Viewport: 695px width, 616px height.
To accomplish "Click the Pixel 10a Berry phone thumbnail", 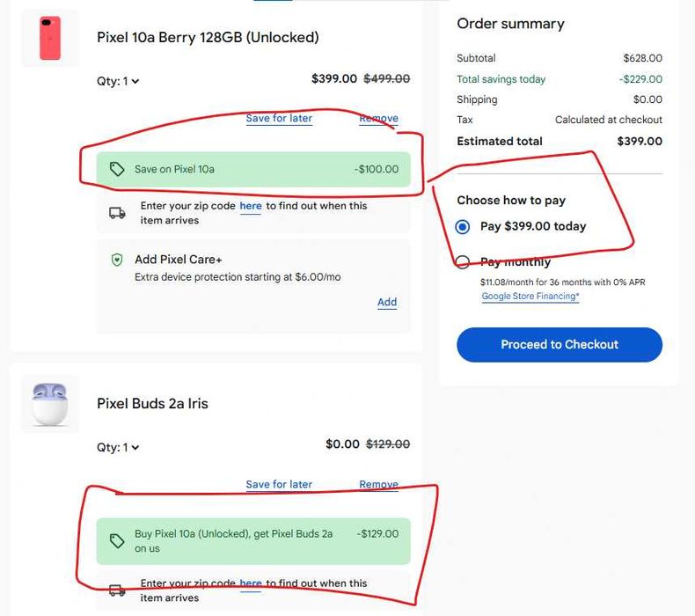I will click(50, 39).
